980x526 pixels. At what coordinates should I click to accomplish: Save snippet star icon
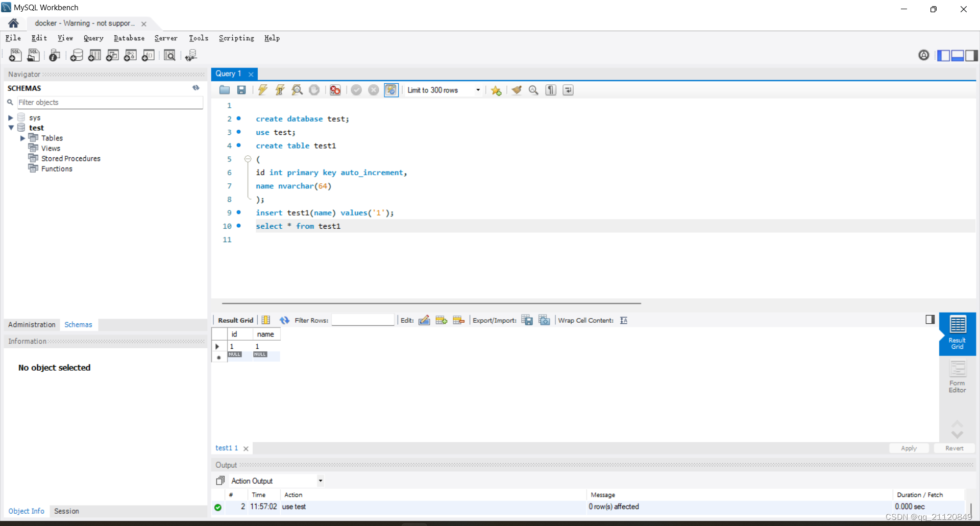pyautogui.click(x=496, y=90)
